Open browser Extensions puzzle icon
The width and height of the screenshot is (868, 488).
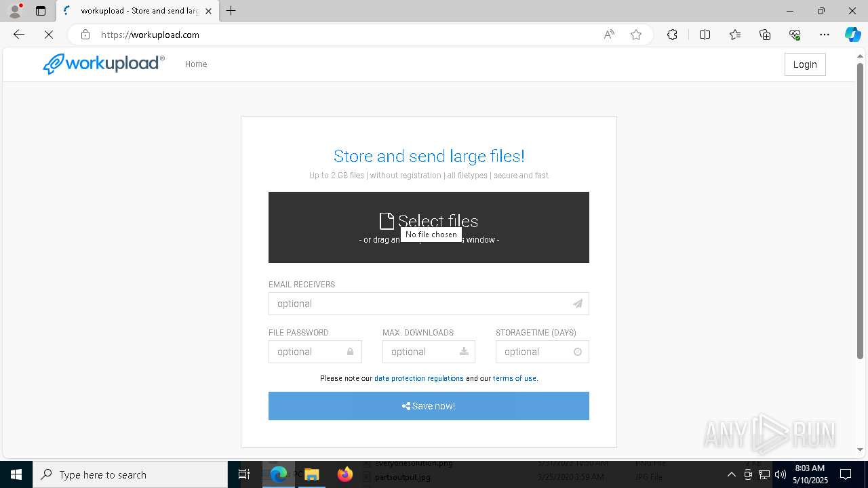[672, 35]
